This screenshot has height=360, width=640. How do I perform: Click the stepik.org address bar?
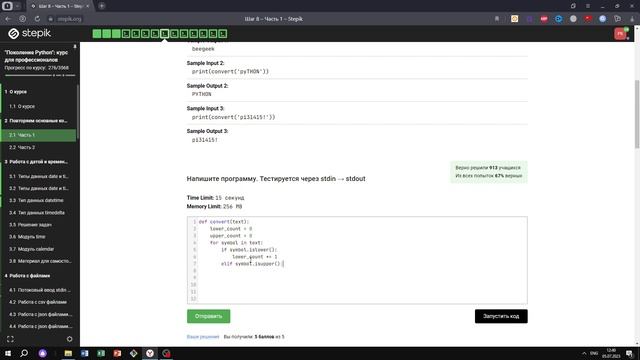[69, 19]
